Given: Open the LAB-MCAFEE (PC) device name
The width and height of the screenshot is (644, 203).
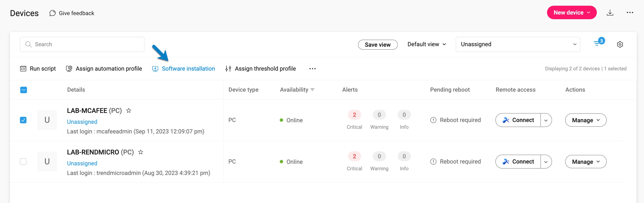Looking at the screenshot, I should coord(94,111).
